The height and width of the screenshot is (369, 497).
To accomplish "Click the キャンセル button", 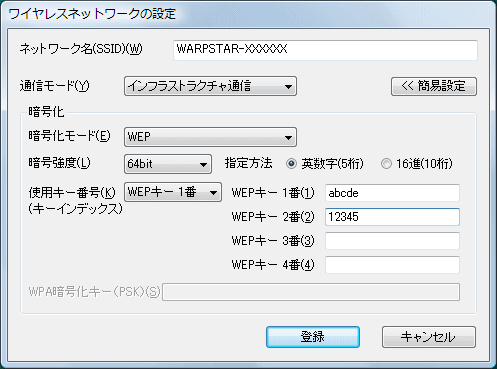I will (x=429, y=337).
